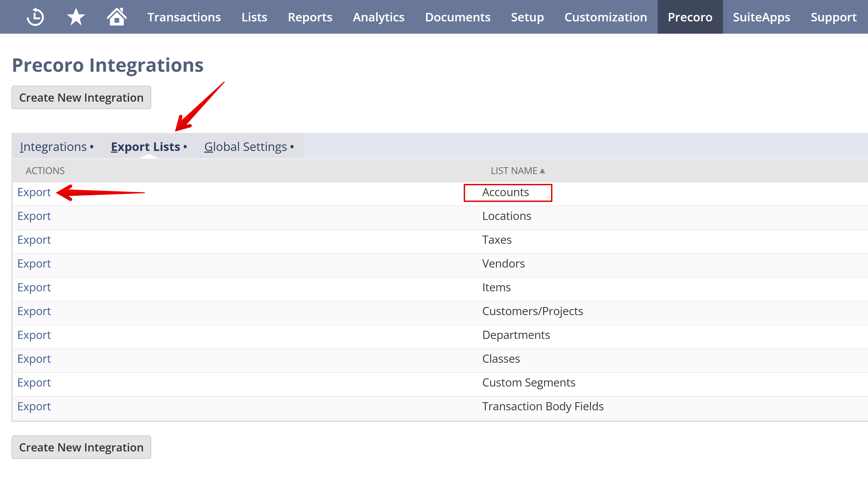
Task: Open the Customization menu
Action: pyautogui.click(x=605, y=17)
